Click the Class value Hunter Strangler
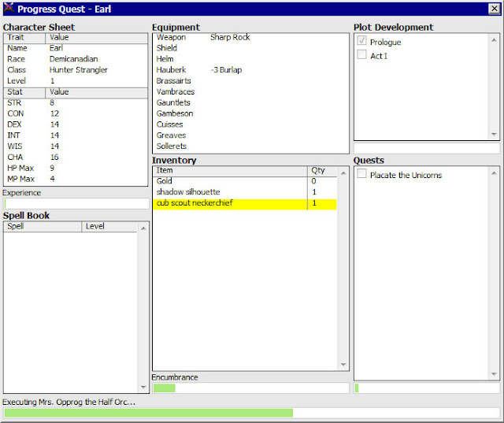 [79, 70]
